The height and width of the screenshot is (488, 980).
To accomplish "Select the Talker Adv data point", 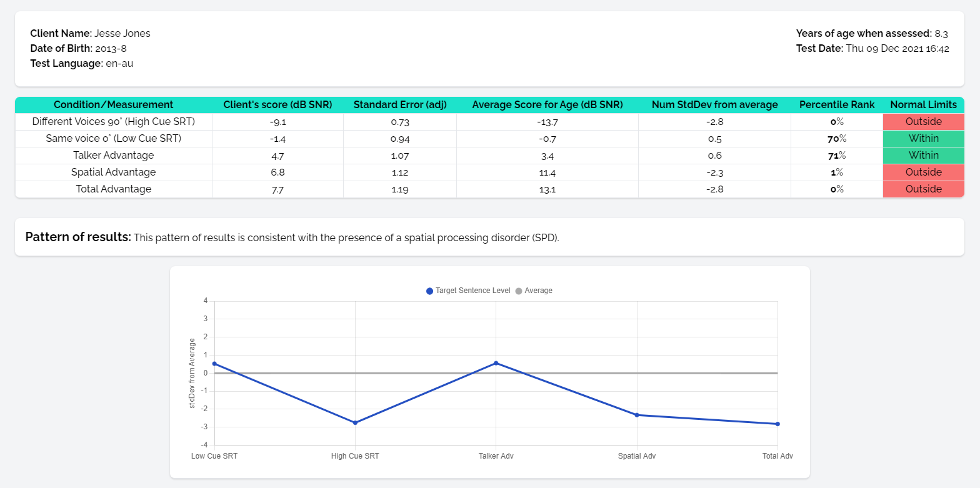I will click(x=496, y=363).
